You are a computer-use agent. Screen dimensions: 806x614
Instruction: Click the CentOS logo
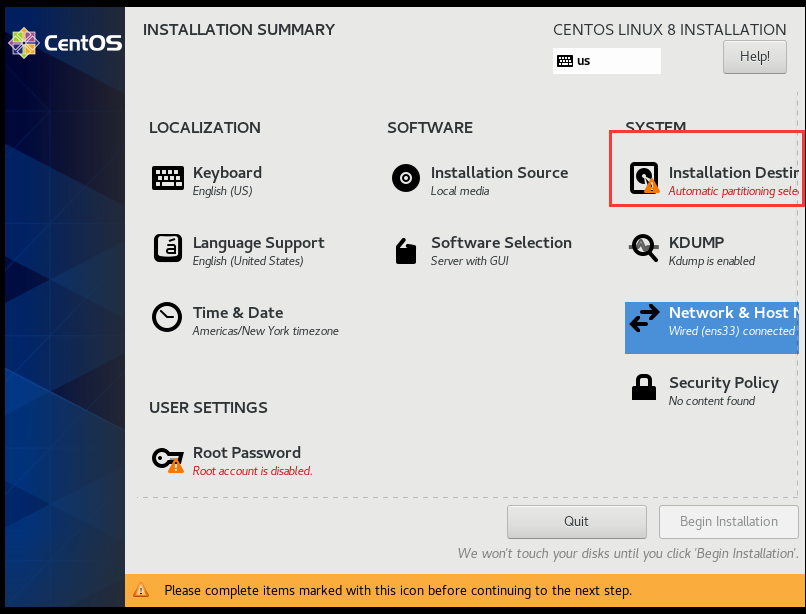pos(65,43)
